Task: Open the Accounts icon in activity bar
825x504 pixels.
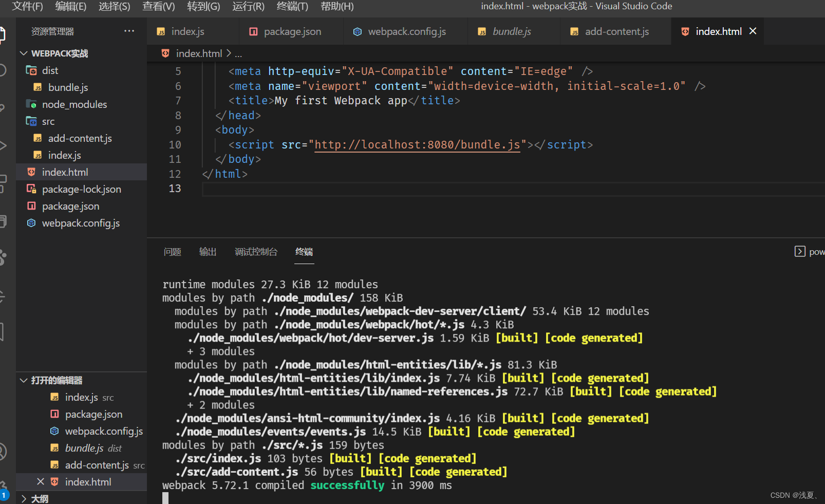Action: 3,452
